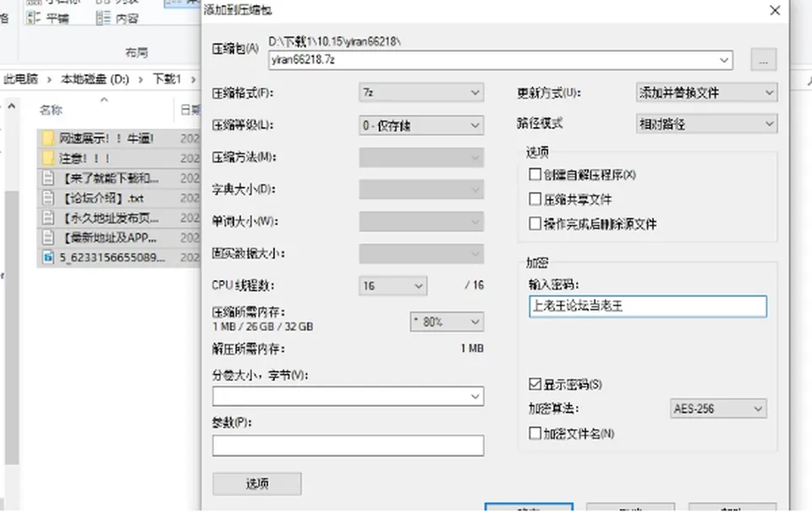Click file icon for 【最新地址及APP...
Screen dimensions: 812x512
pos(48,238)
